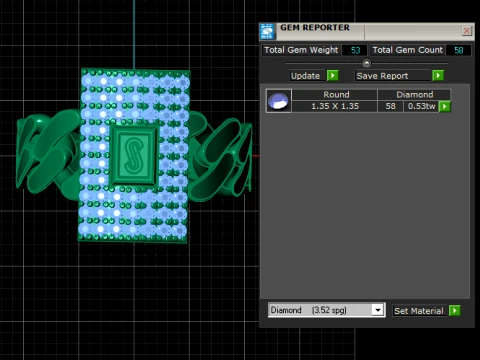Click the 1.35 X 1.35 size cell
This screenshot has height=360, width=480.
coord(335,106)
